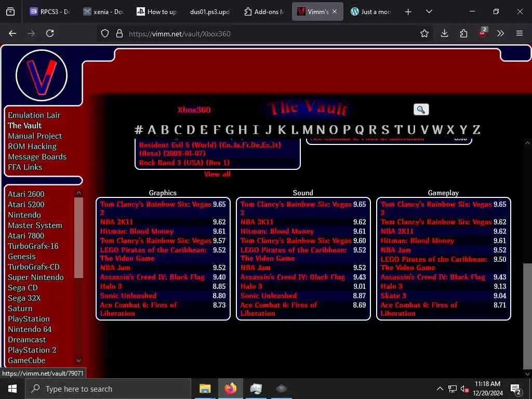Open the Vault search magnifier button
Viewport: 532px width, 399px height.
(421, 110)
